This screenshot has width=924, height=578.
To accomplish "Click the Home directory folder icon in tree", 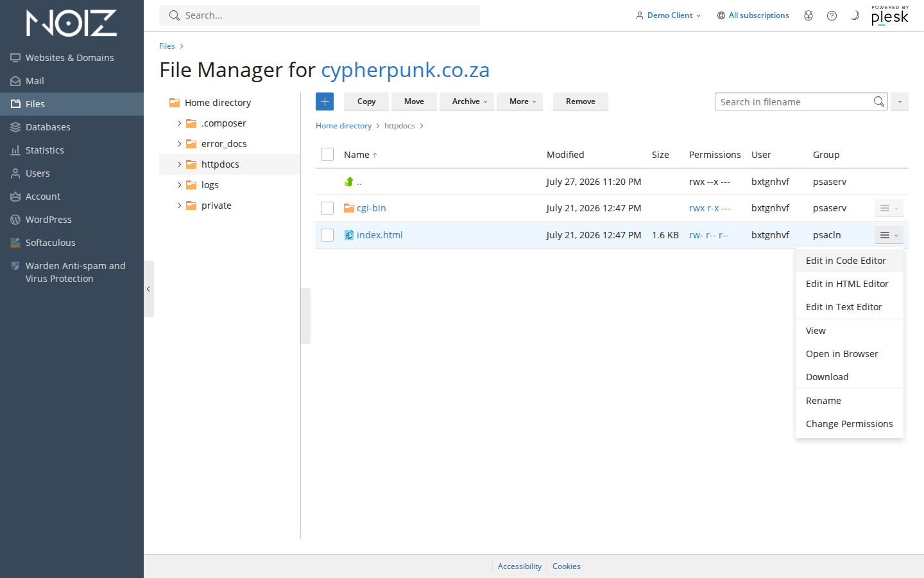I will 175,103.
